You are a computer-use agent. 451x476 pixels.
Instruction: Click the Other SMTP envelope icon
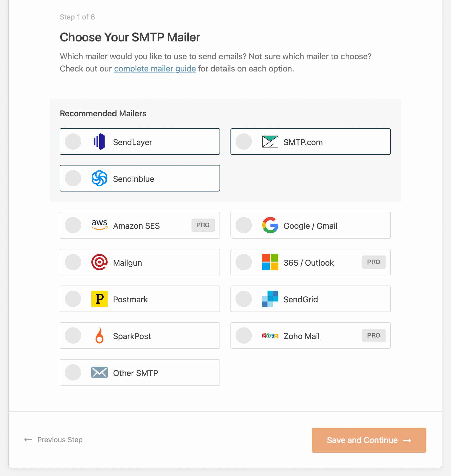pyautogui.click(x=99, y=372)
